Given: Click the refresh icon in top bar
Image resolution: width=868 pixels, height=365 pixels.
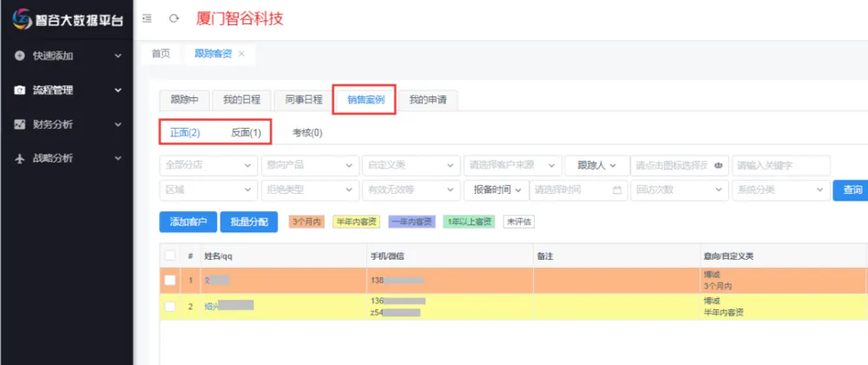Looking at the screenshot, I should tap(174, 18).
